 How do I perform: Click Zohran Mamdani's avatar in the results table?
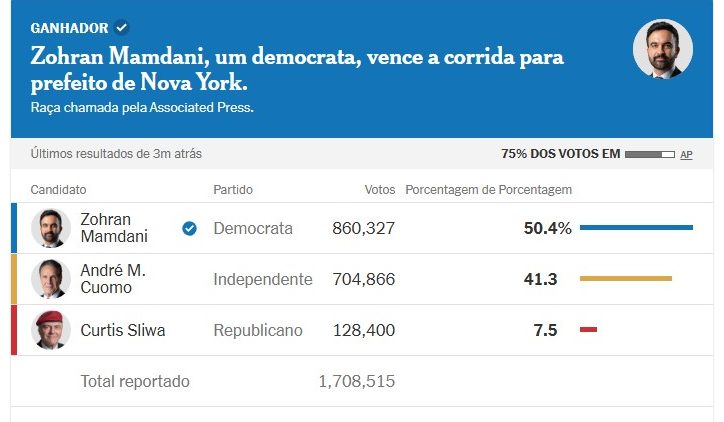point(48,228)
